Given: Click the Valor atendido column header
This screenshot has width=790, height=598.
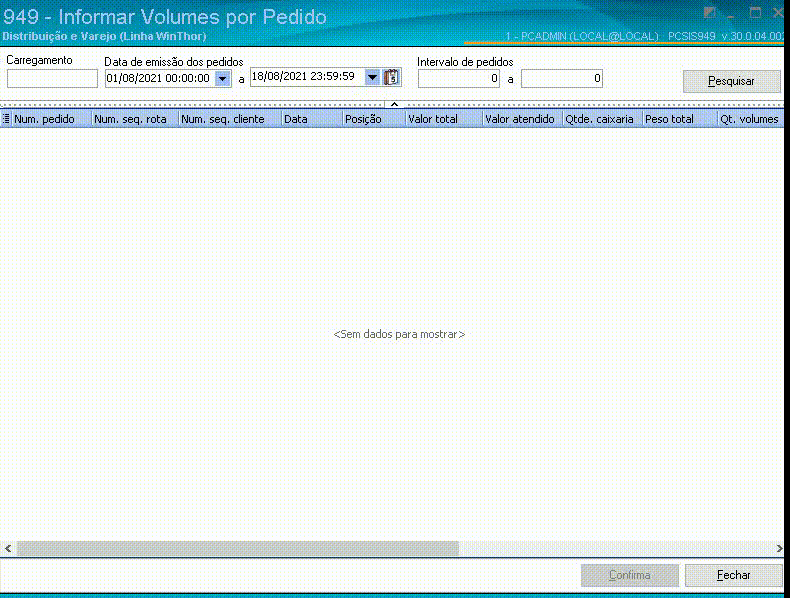Looking at the screenshot, I should click(x=522, y=119).
